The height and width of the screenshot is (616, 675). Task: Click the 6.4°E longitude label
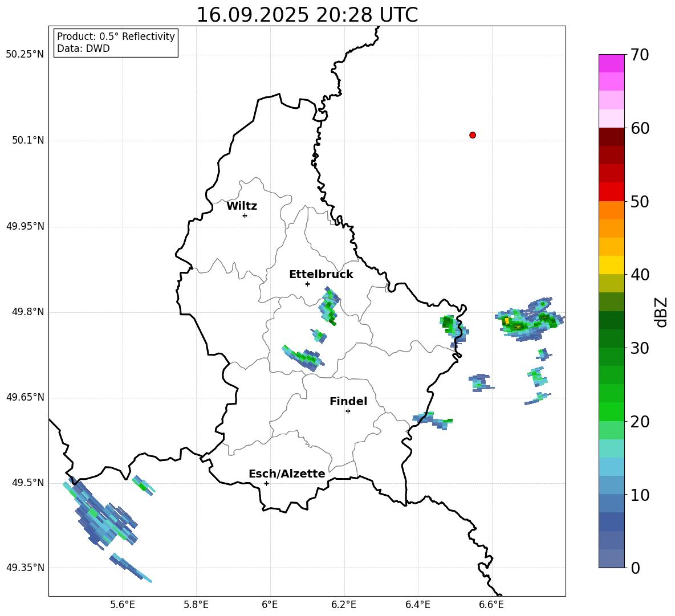click(x=417, y=605)
